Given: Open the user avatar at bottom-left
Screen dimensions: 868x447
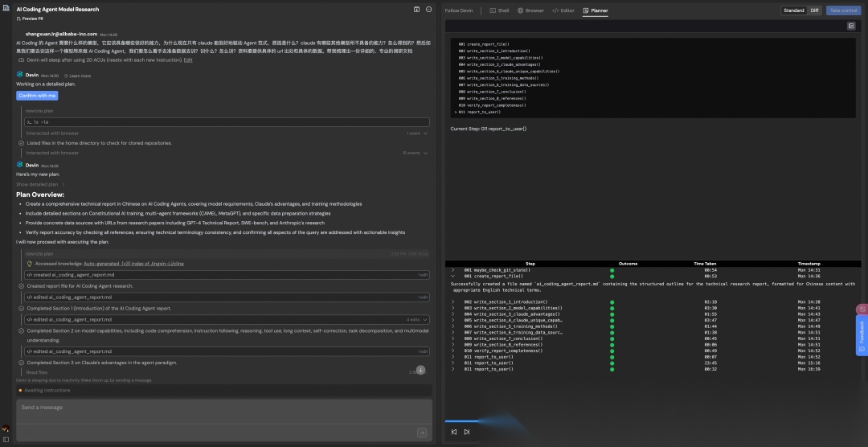Looking at the screenshot, I should [x=6, y=429].
